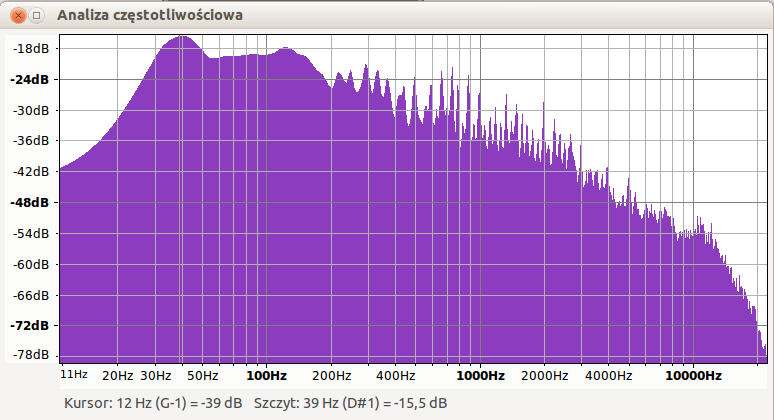Click the window title 'Analiza częstotliwościowa'
774x420 pixels.
[150, 15]
